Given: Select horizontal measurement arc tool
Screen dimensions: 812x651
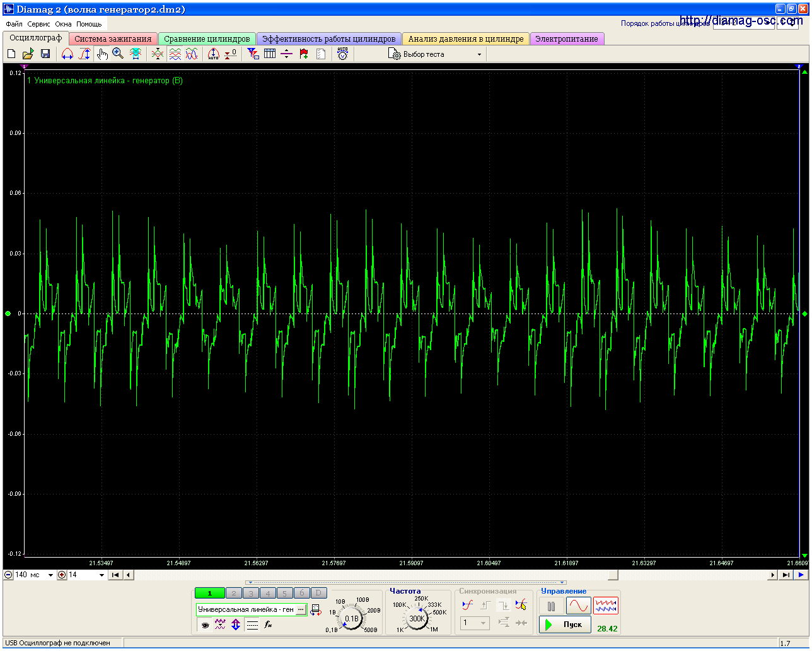Looking at the screenshot, I should pyautogui.click(x=67, y=54).
